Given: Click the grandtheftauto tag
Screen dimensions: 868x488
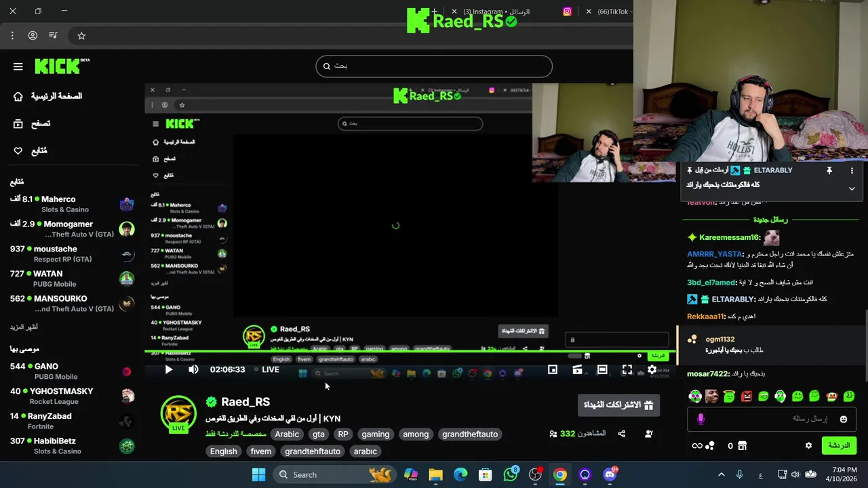Looking at the screenshot, I should (x=470, y=434).
